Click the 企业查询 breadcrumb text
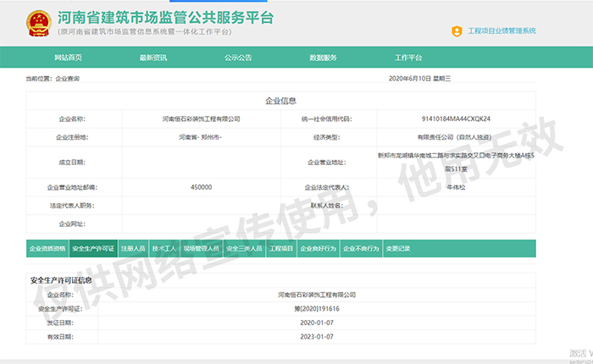Screen dimensions: 593x364 (x=68, y=78)
